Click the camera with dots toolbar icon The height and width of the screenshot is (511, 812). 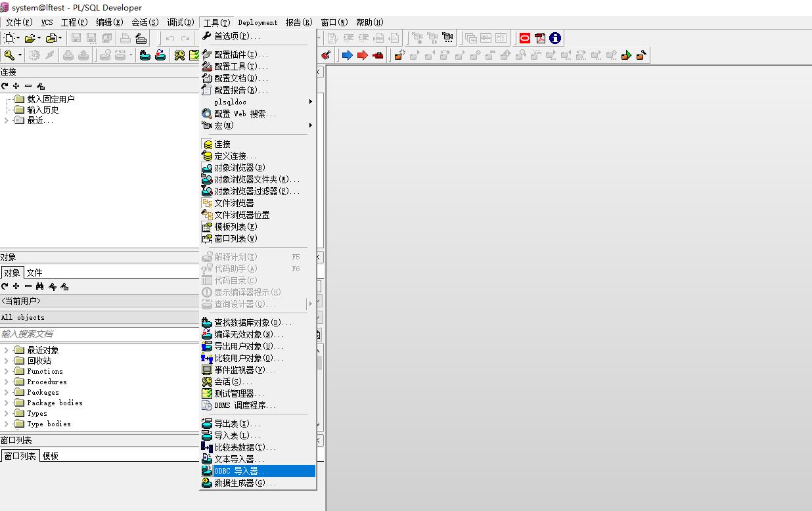(448, 38)
